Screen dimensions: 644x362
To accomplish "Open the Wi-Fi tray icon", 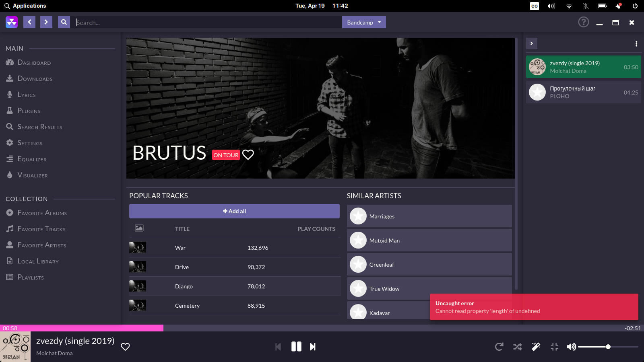I will 569,6.
